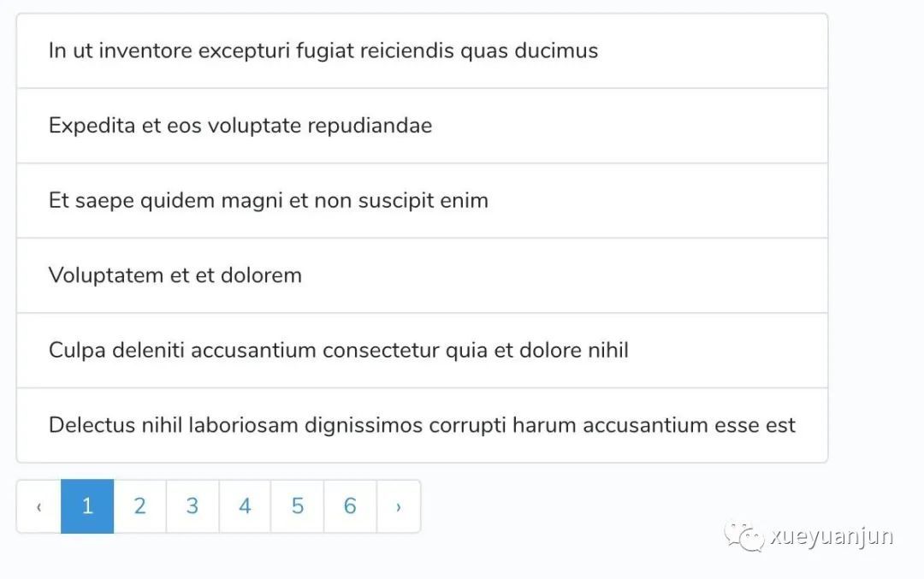Choose the 'Voluptatem et et dolorem' entry
This screenshot has height=579, width=924.
175,275
